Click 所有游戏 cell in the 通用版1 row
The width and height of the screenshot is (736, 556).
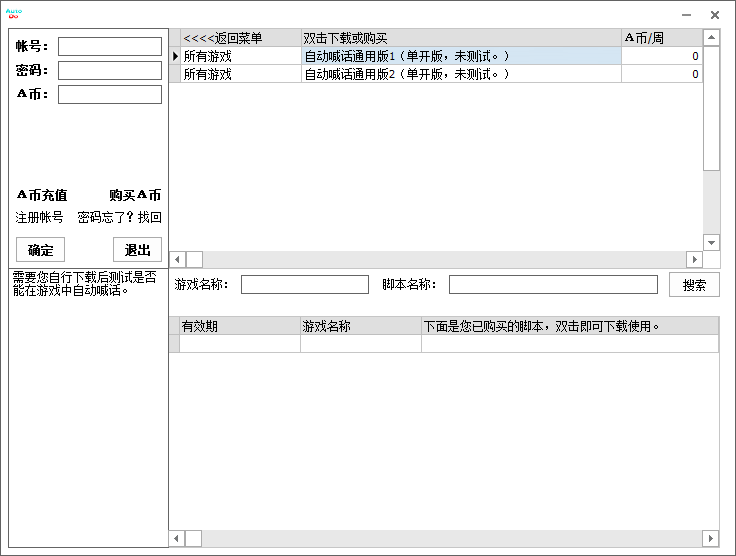(241, 56)
